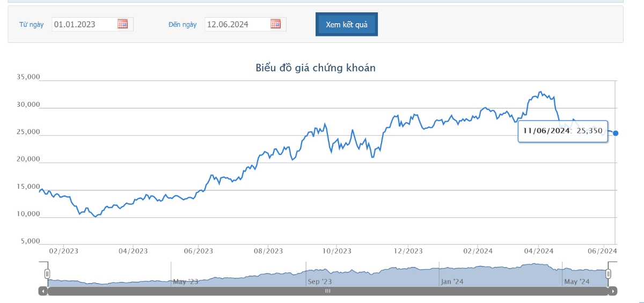This screenshot has width=644, height=303.
Task: Click the 06/2023 x-axis label
Action: 199,250
